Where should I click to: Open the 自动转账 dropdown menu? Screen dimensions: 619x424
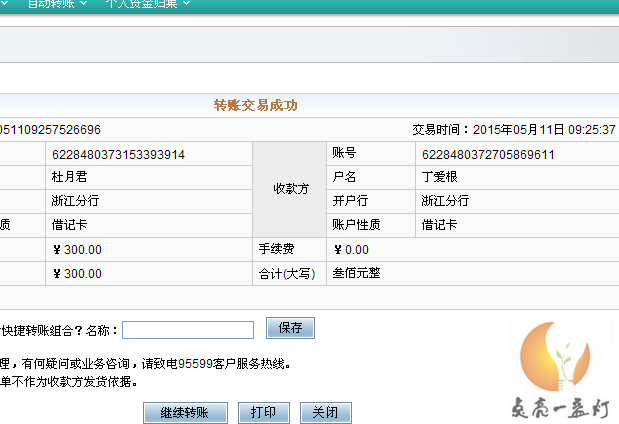[57, 4]
